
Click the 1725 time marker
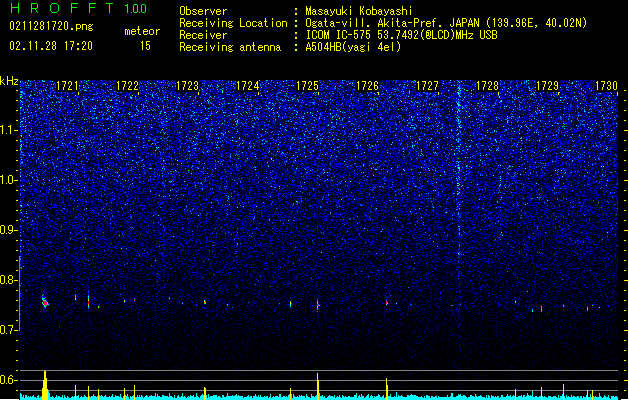point(307,86)
